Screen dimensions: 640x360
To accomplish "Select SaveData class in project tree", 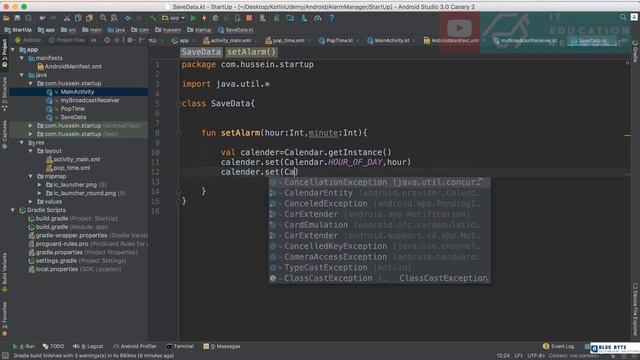I will (x=73, y=117).
